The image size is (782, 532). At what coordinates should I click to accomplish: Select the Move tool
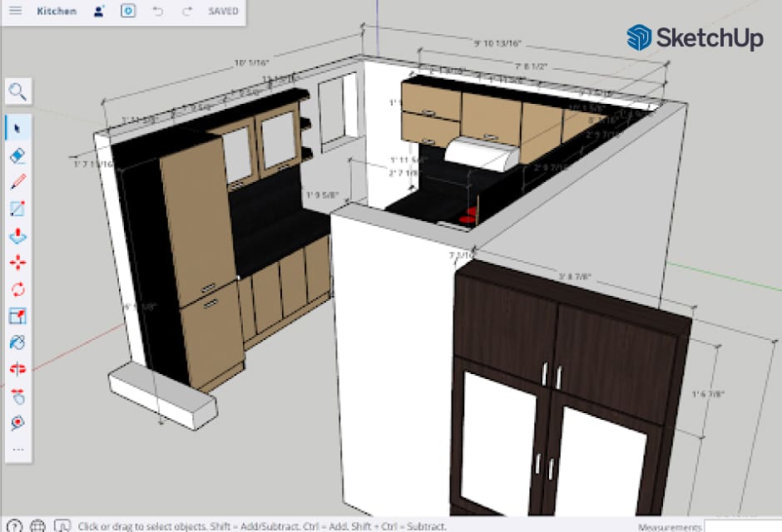pyautogui.click(x=18, y=263)
